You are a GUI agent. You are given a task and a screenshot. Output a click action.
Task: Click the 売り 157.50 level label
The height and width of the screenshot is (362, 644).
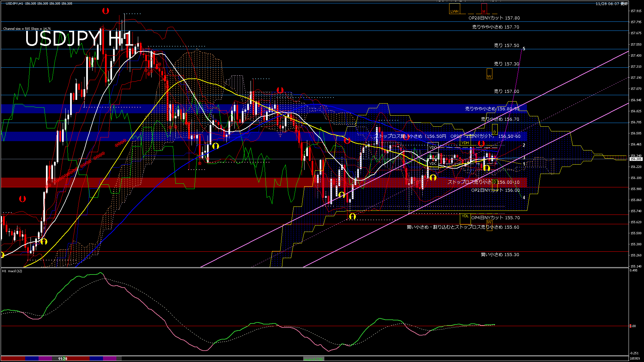pyautogui.click(x=506, y=45)
